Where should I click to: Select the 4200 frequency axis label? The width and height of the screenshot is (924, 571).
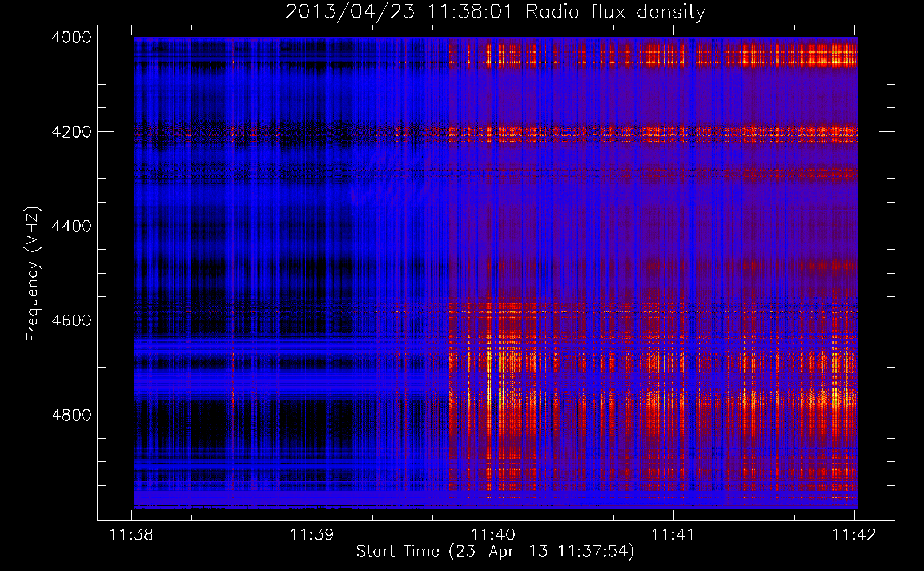point(71,132)
